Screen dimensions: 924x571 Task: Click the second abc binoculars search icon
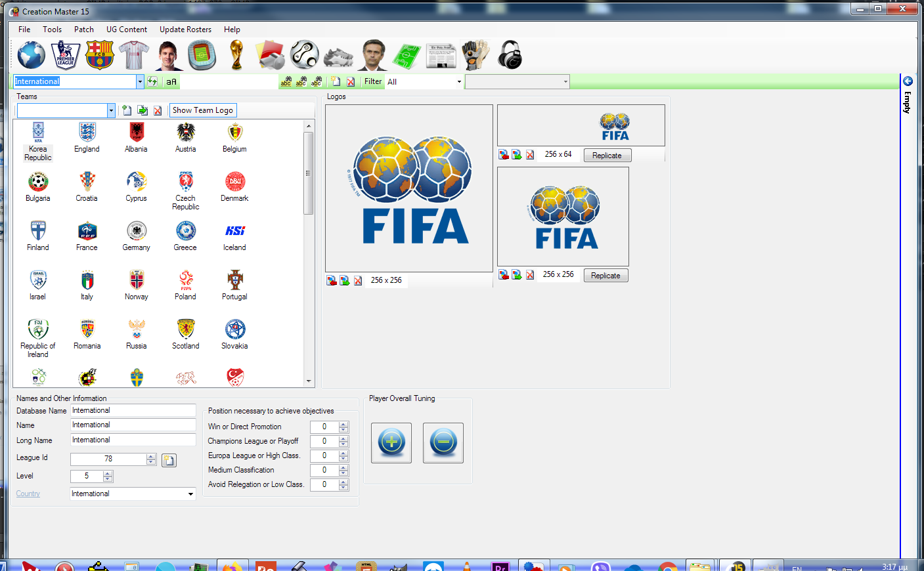pos(301,81)
